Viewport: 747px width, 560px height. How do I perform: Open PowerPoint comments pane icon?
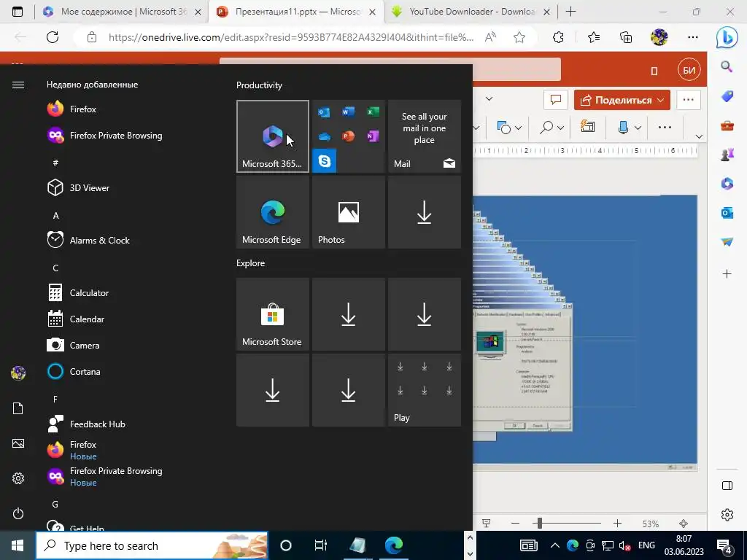(555, 100)
